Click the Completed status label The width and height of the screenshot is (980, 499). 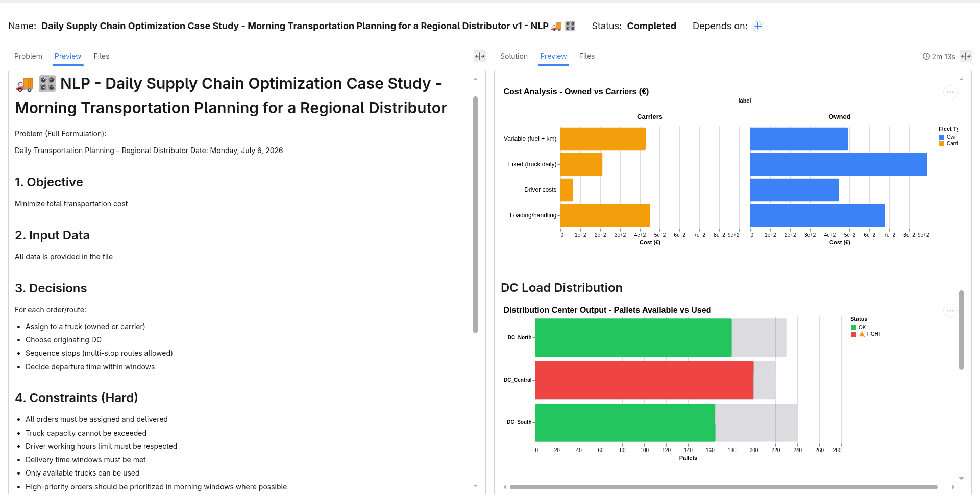(x=651, y=26)
